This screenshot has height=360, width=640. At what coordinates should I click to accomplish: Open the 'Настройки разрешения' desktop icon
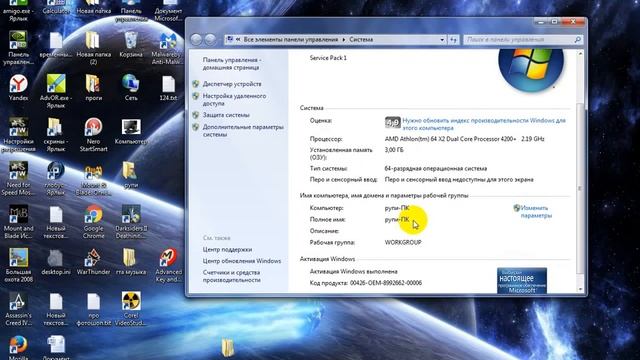tap(18, 134)
